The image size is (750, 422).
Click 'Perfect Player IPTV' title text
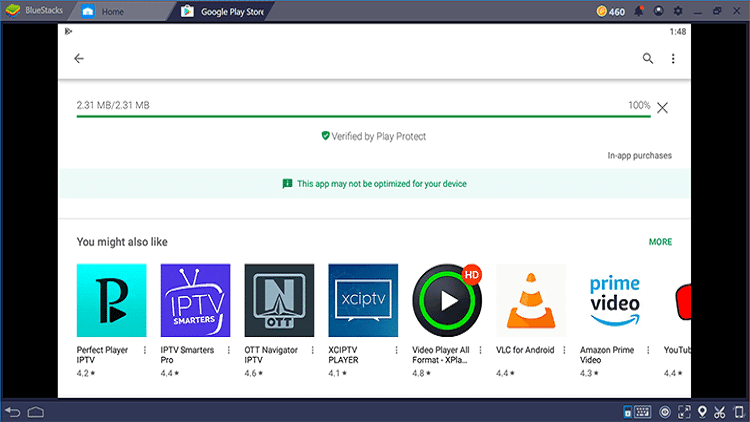(x=102, y=355)
